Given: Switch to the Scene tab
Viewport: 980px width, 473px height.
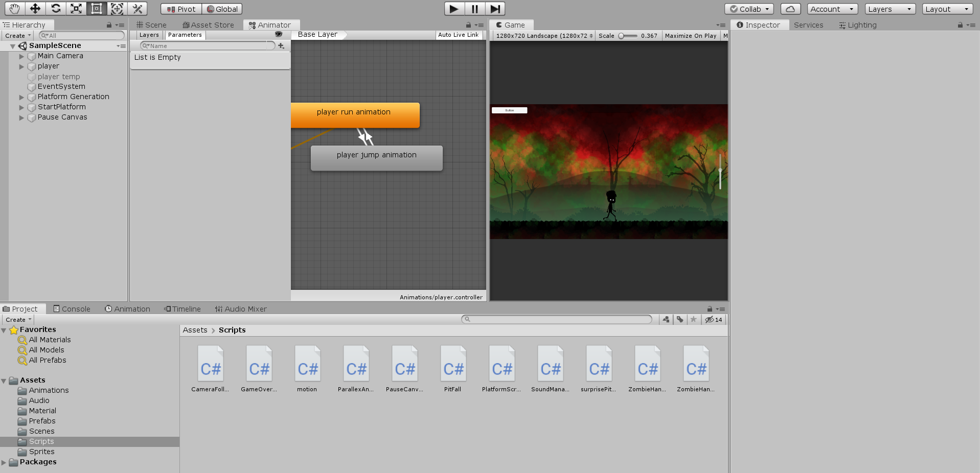Looking at the screenshot, I should coord(151,25).
